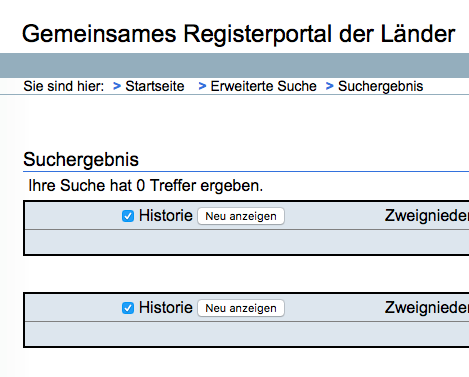This screenshot has width=469, height=377.
Task: Click Neu anzeigen in first table
Action: click(x=241, y=216)
